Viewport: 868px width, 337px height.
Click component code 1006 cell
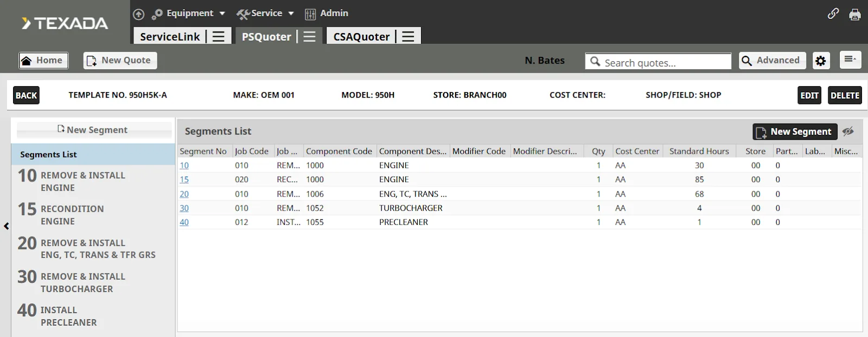(315, 194)
